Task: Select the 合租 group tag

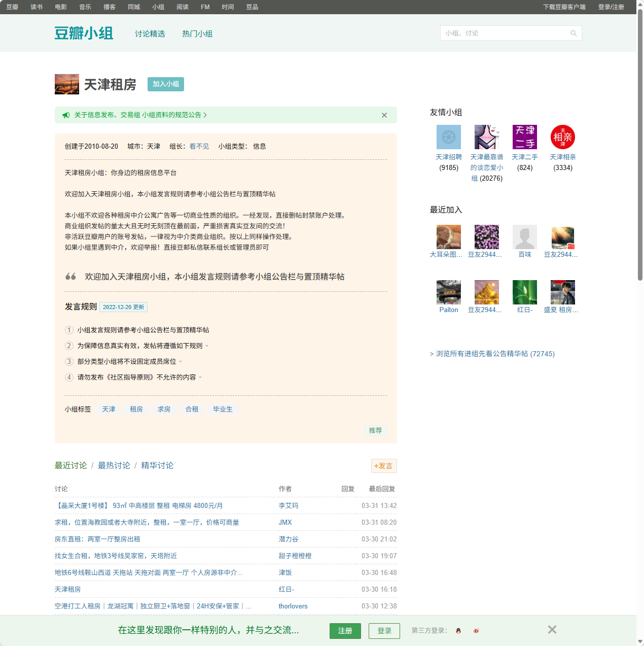Action: pos(192,409)
